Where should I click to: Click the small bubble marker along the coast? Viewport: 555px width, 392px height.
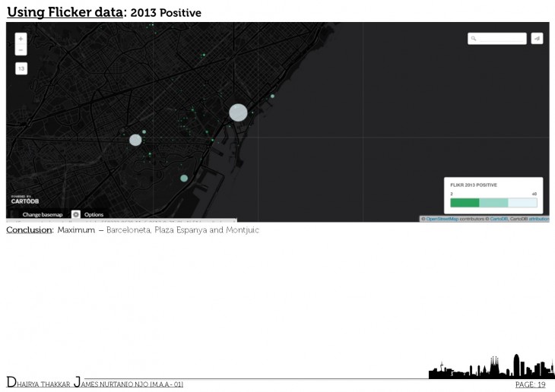[x=272, y=96]
